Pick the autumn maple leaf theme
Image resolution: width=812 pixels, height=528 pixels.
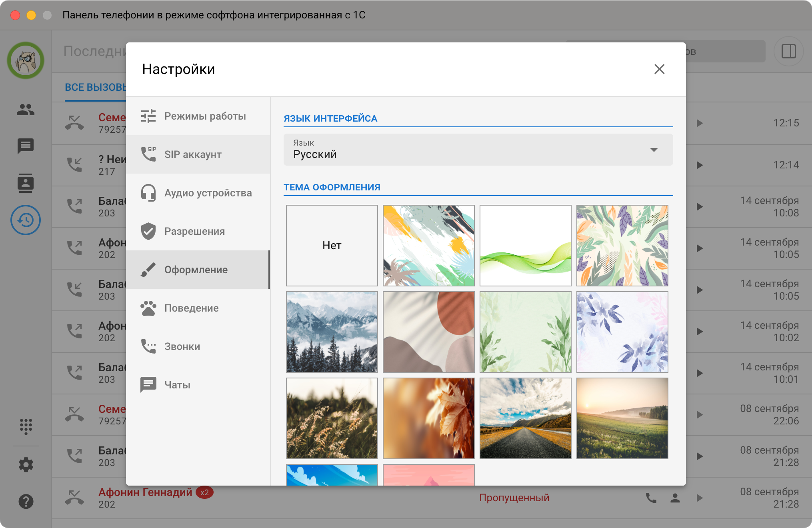pyautogui.click(x=429, y=418)
